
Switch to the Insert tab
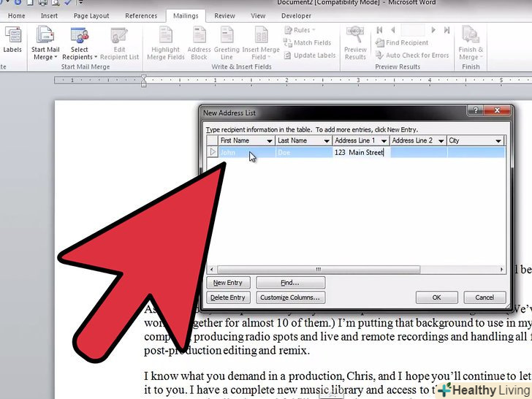click(49, 16)
